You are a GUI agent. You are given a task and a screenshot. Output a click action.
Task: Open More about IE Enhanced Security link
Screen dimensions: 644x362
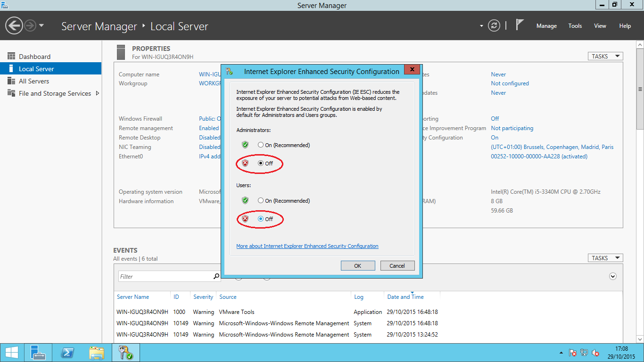coord(307,246)
